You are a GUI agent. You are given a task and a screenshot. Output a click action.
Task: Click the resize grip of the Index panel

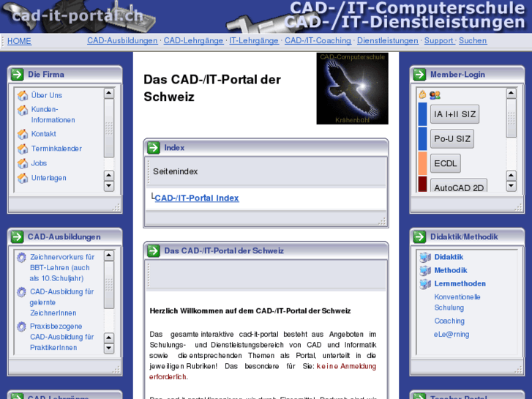[x=382, y=221]
